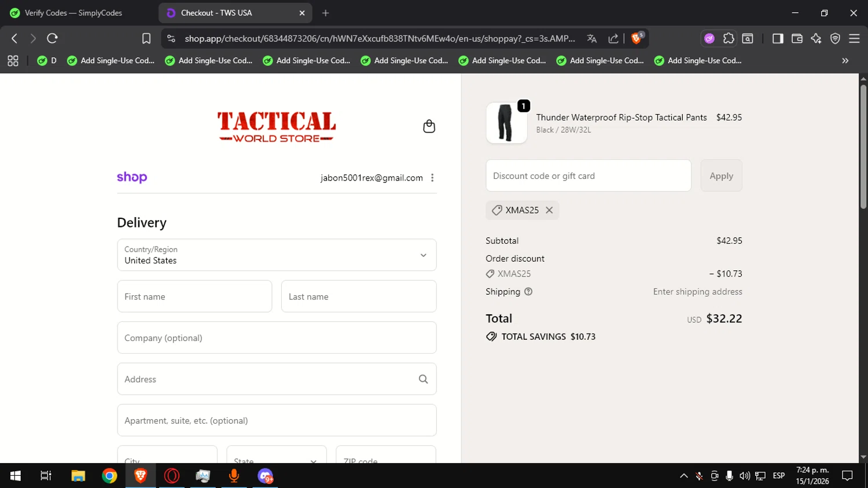Open site information icon in address bar
Screen dimensions: 868x488
point(171,38)
